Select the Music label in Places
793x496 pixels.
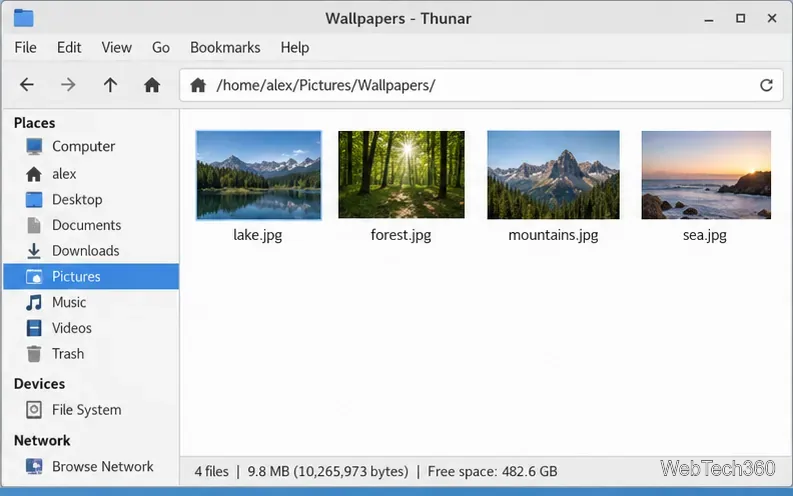pos(69,302)
